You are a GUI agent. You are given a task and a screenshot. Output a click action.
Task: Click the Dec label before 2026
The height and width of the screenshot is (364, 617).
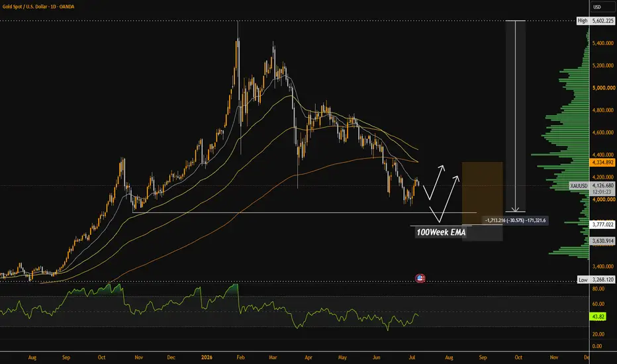[x=171, y=357]
